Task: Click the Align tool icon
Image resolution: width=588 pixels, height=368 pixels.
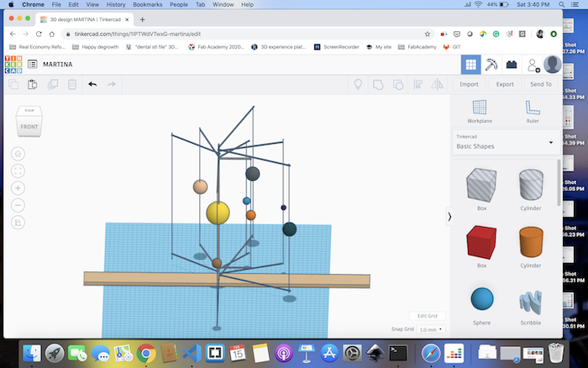Action: tap(417, 84)
